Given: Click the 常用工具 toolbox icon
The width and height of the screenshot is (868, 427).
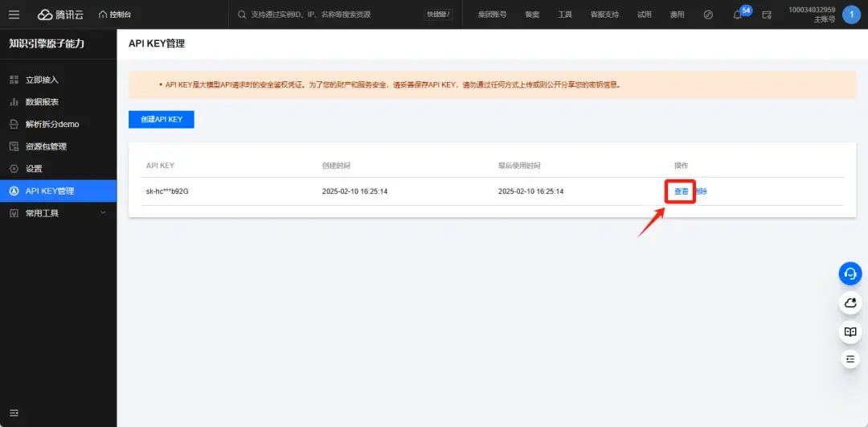Looking at the screenshot, I should 14,213.
